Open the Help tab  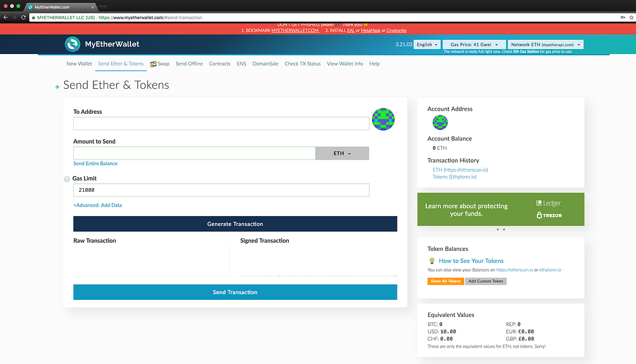pos(375,64)
